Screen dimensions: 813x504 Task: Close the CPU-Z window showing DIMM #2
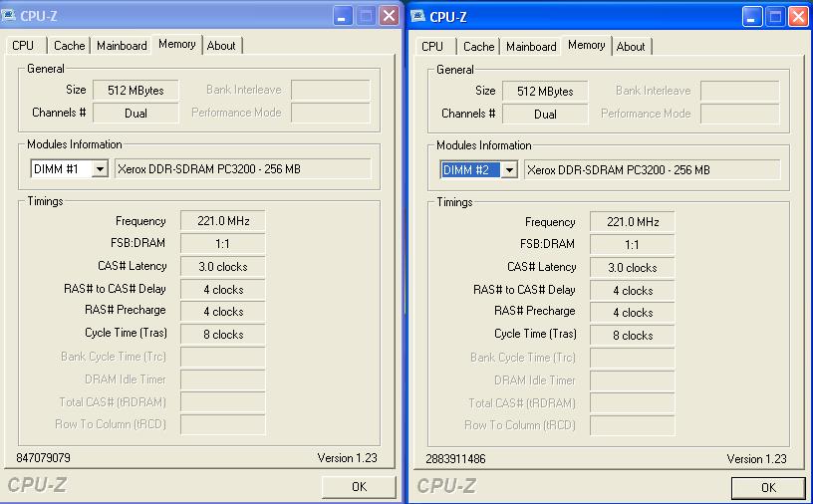click(x=797, y=17)
